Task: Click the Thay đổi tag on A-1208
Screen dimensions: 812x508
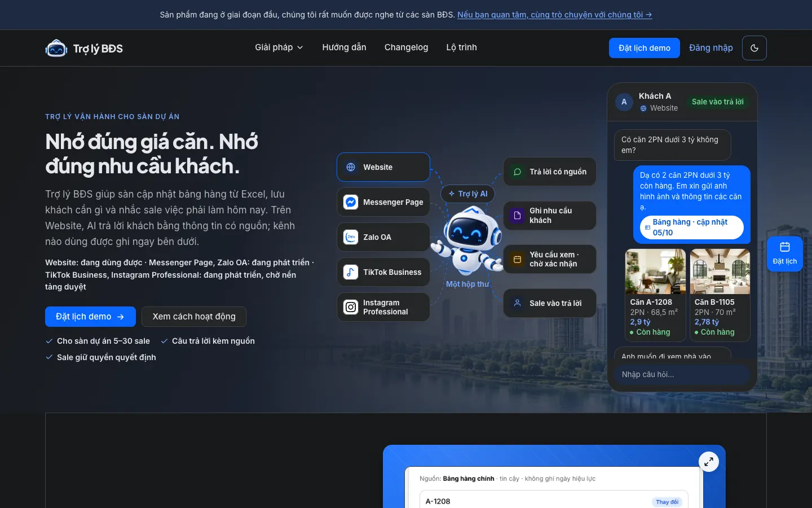Action: (x=667, y=502)
